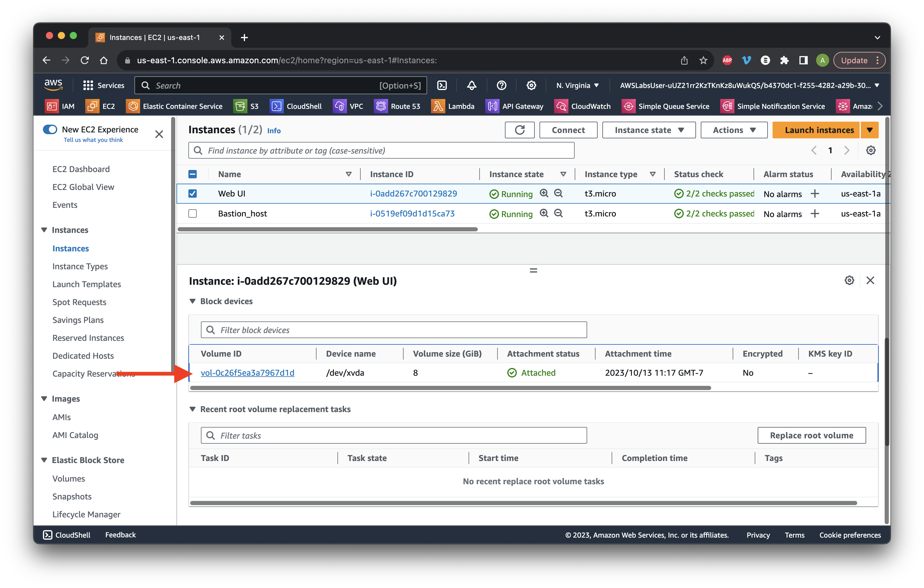
Task: Open the Route 53 shortcut
Action: [x=397, y=106]
